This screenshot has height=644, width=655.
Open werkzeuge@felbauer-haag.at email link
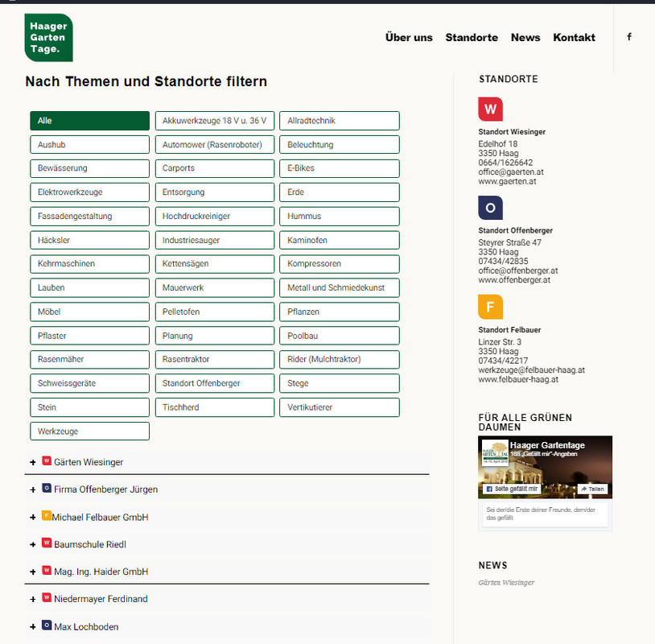tap(531, 369)
